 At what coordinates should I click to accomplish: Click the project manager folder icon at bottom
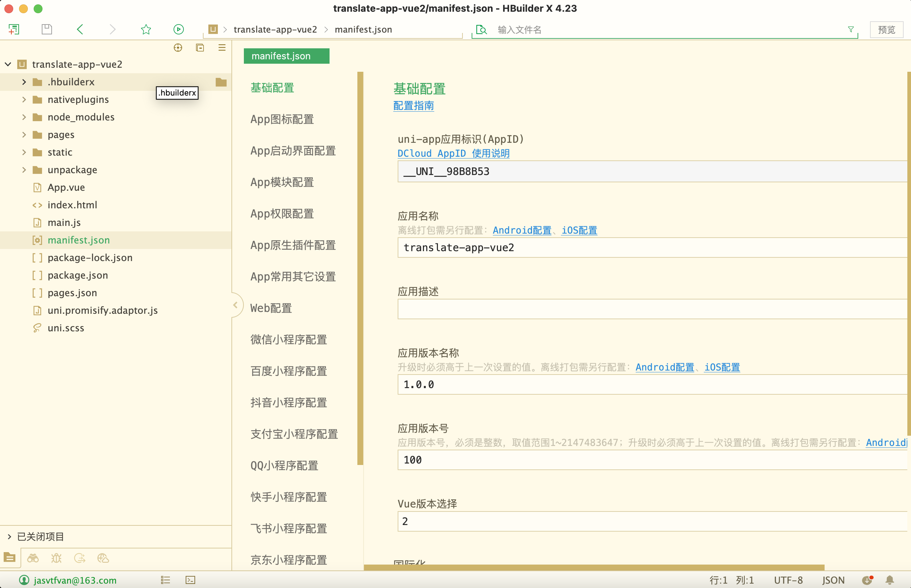coord(10,558)
